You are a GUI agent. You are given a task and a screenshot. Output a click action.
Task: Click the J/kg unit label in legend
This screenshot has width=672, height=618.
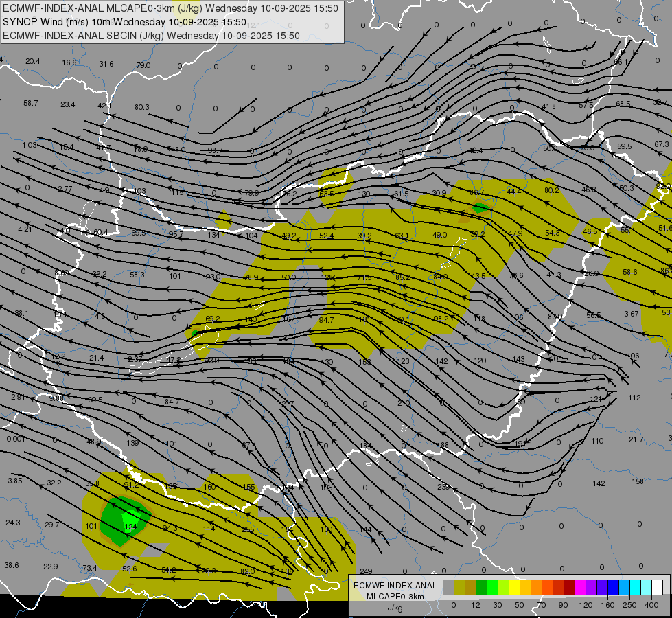[395, 608]
